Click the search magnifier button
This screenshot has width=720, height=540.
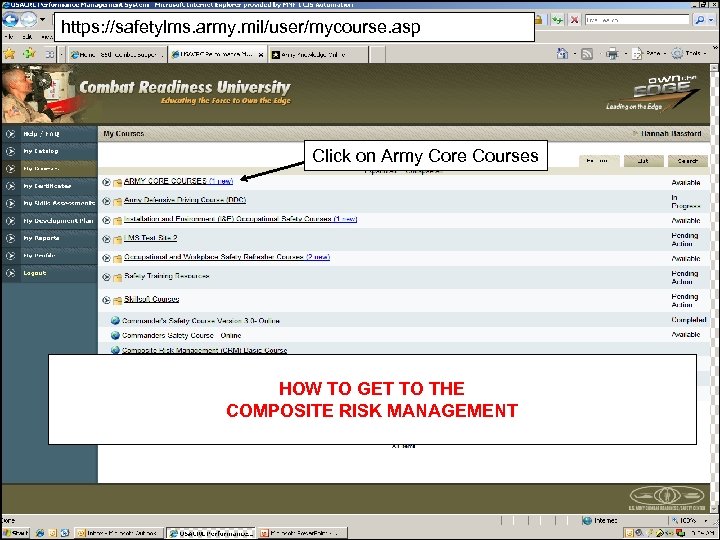coord(700,20)
